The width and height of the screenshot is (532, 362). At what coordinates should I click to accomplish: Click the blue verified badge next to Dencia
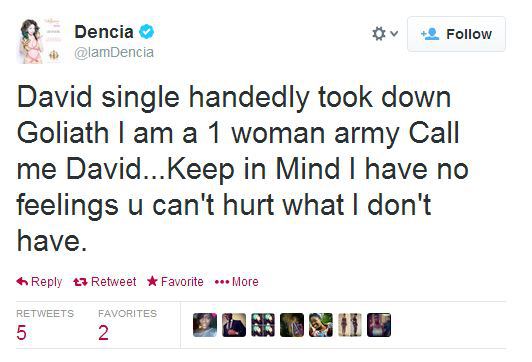(147, 32)
